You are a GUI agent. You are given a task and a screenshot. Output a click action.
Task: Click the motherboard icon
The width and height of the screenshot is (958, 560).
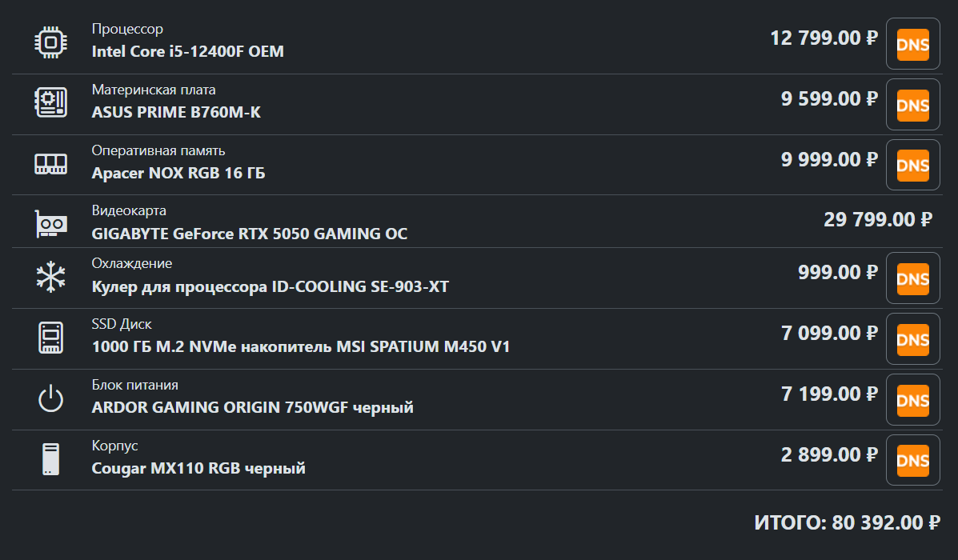[50, 102]
